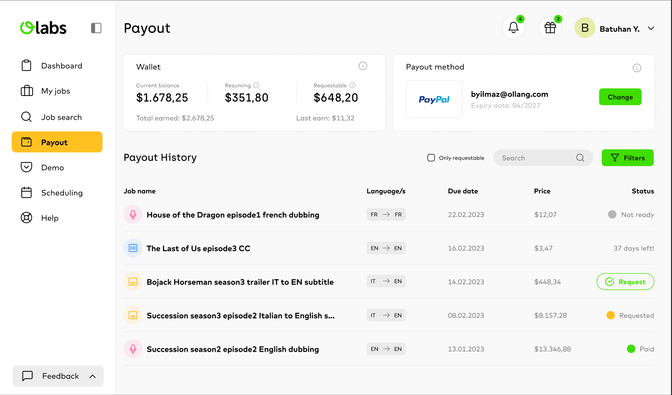Click the search magnifier icon
Image resolution: width=672 pixels, height=395 pixels.
(580, 158)
